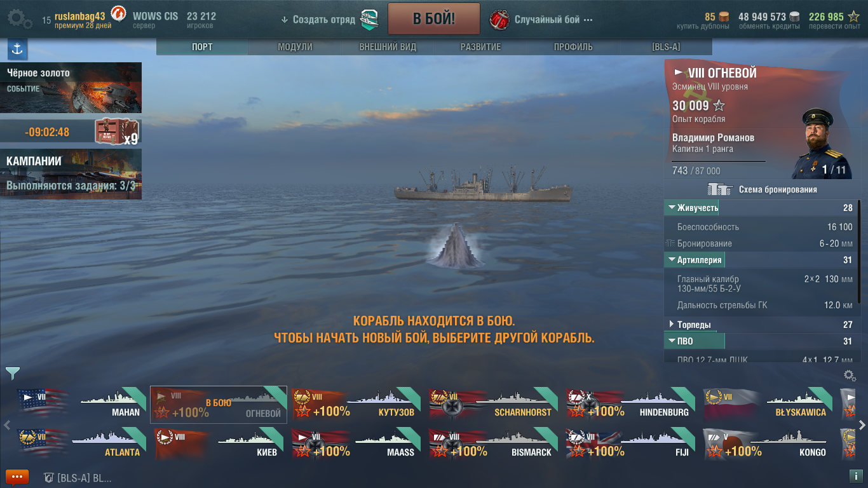This screenshot has width=868, height=488.
Task: Open the chat speech-bubble button
Action: [x=17, y=477]
